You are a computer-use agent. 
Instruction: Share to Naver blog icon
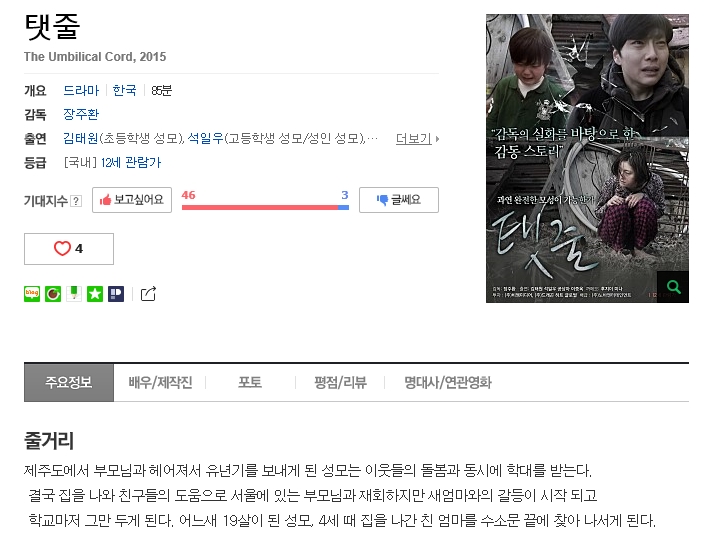tap(32, 294)
